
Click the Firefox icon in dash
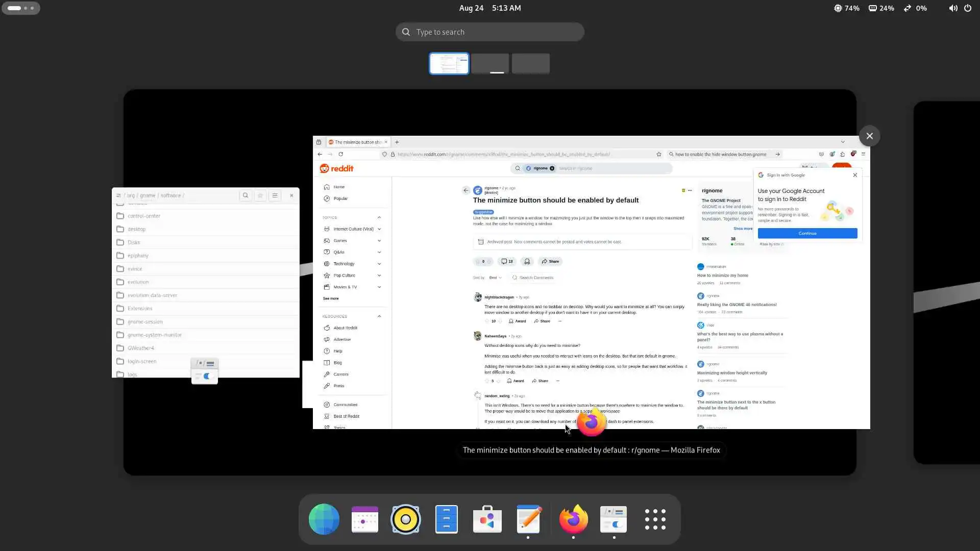[573, 519]
